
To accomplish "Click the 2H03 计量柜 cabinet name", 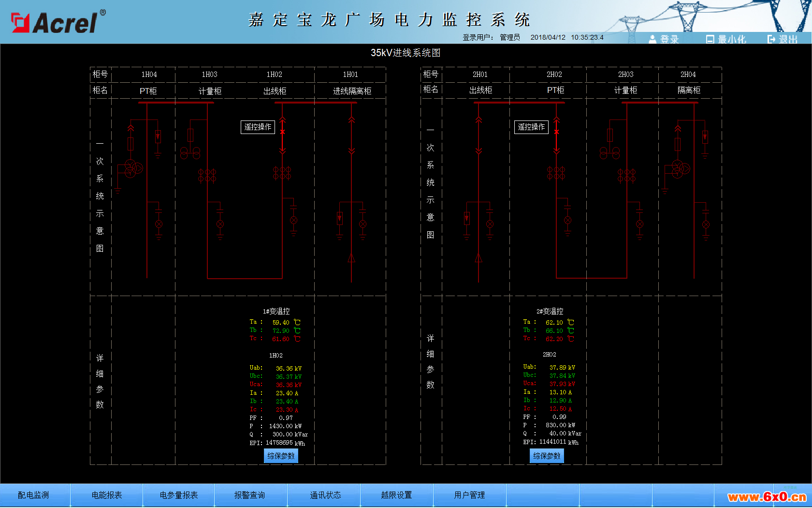I will [625, 90].
